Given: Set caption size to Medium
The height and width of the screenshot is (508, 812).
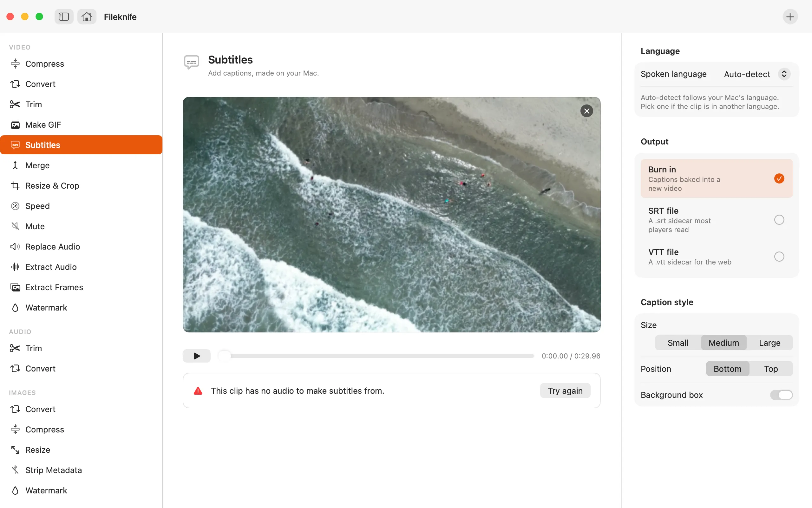Looking at the screenshot, I should [724, 343].
